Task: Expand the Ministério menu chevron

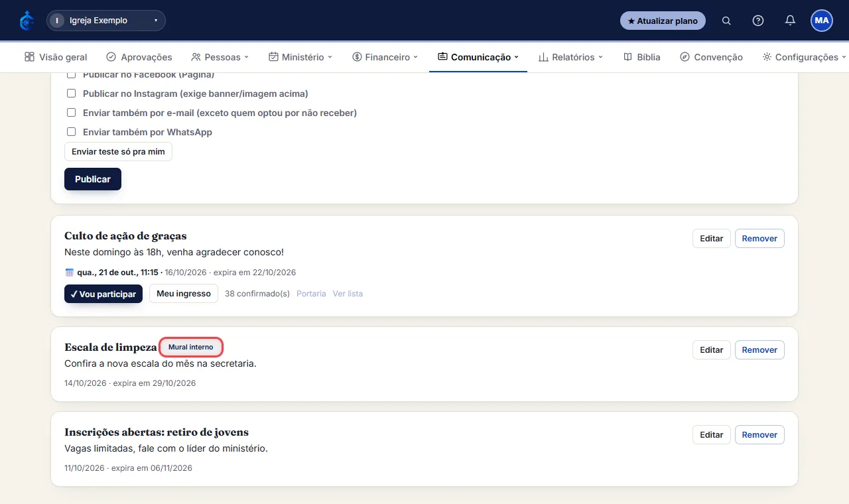Action: [x=330, y=57]
